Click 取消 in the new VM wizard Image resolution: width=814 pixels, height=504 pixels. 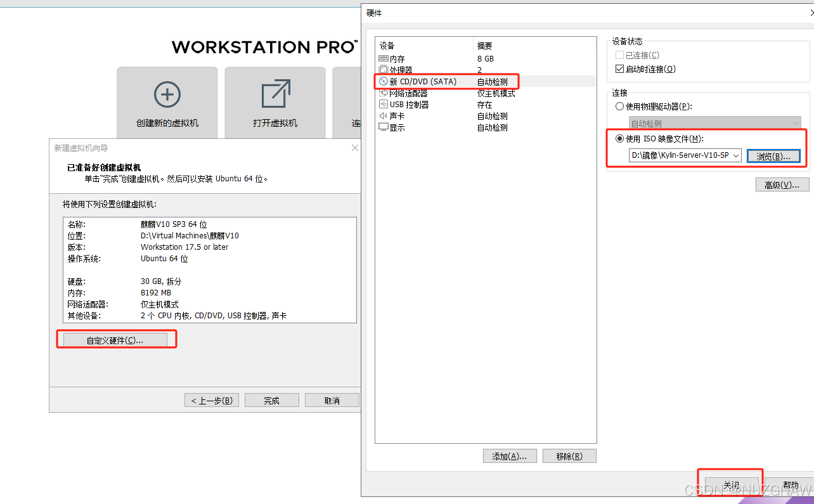[332, 401]
